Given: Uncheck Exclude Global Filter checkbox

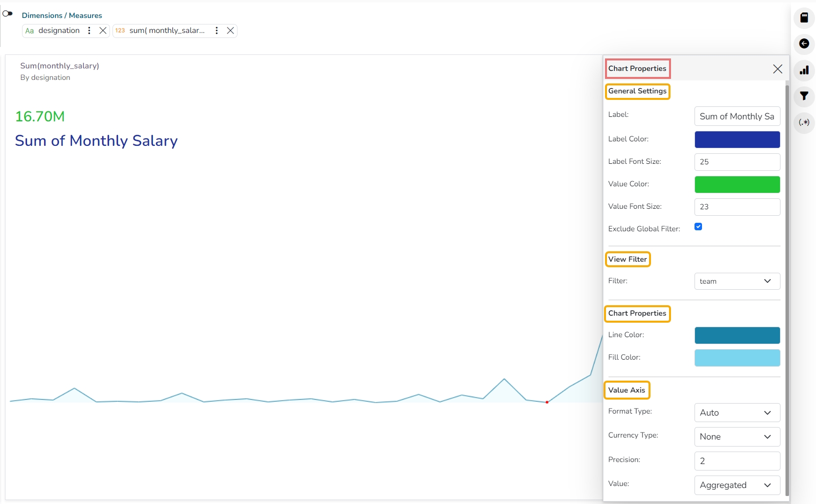Looking at the screenshot, I should (698, 227).
